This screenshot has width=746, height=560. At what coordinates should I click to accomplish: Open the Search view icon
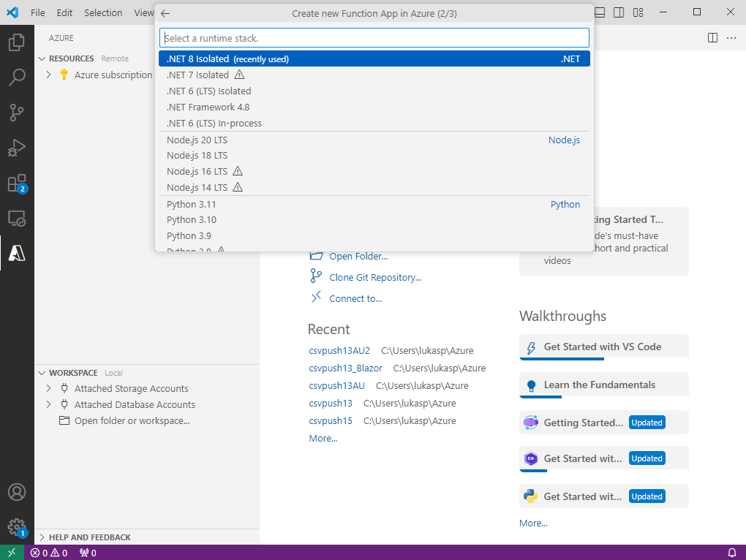click(x=17, y=77)
